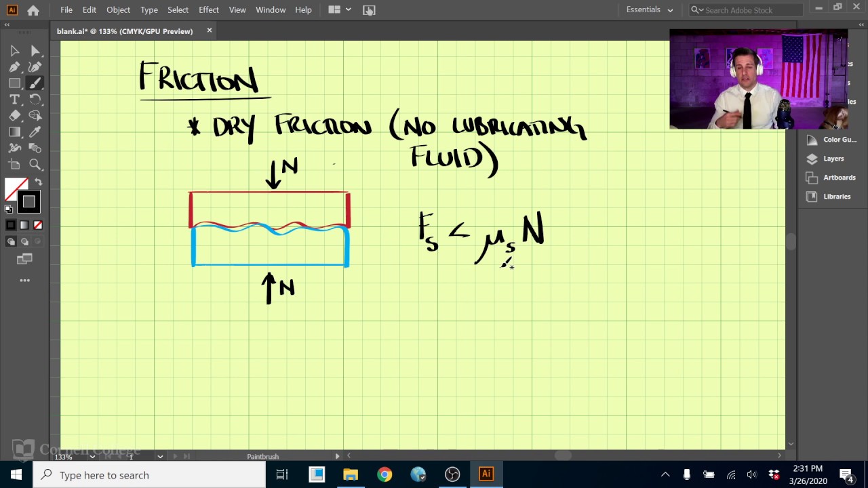
Task: Open the Libraries panel
Action: (x=828, y=197)
